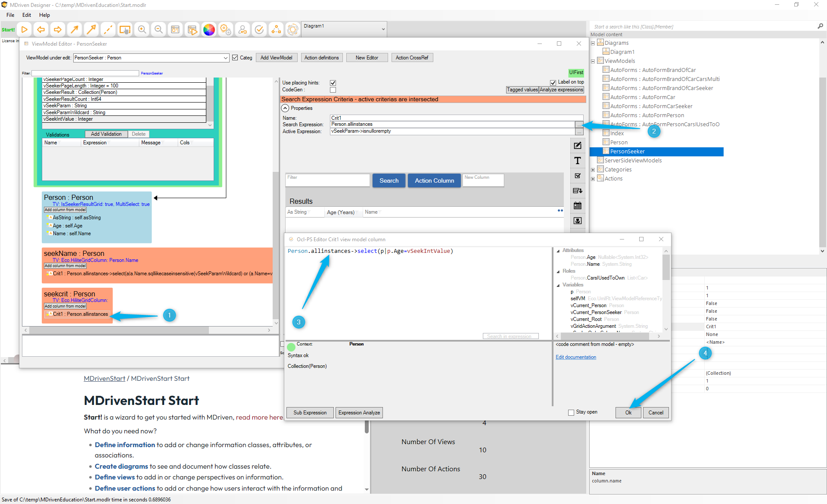
Task: Open the Edit menu
Action: point(27,15)
